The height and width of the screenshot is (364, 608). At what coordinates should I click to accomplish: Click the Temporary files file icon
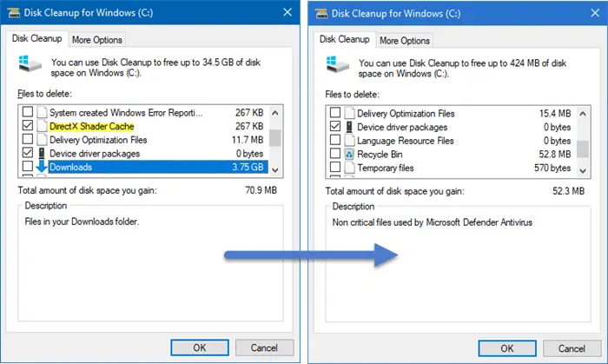(349, 168)
